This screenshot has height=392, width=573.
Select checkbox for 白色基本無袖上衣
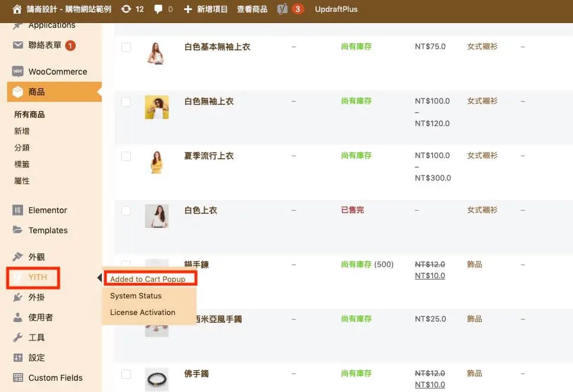pyautogui.click(x=126, y=47)
